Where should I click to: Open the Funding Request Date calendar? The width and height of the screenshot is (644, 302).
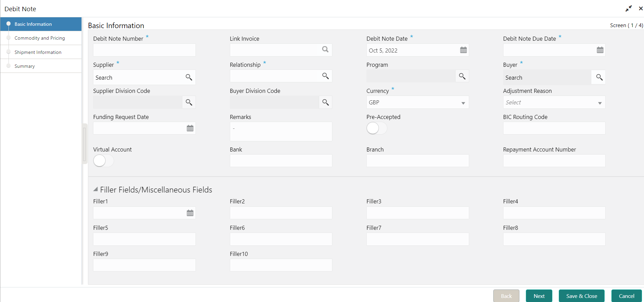190,128
